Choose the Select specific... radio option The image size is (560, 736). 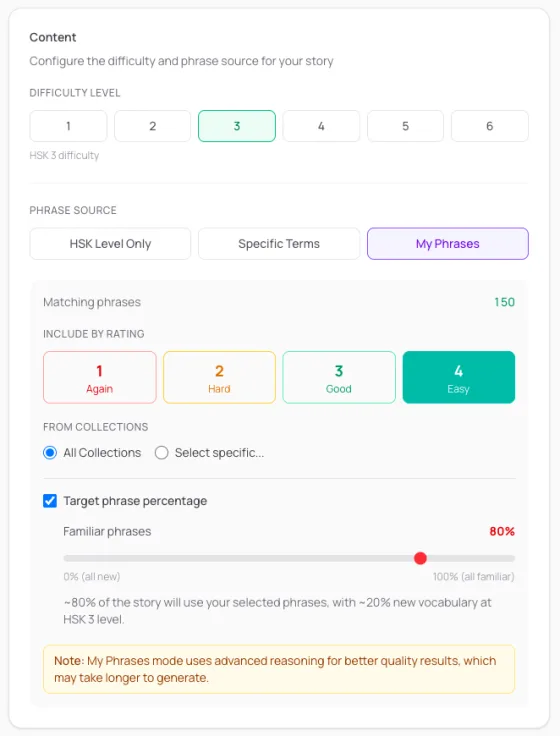click(161, 452)
